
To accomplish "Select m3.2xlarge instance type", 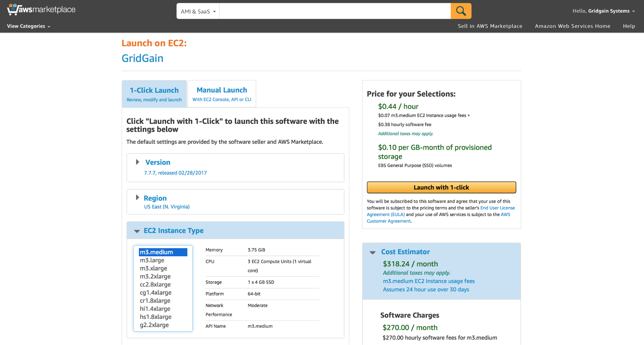I will (x=155, y=276).
